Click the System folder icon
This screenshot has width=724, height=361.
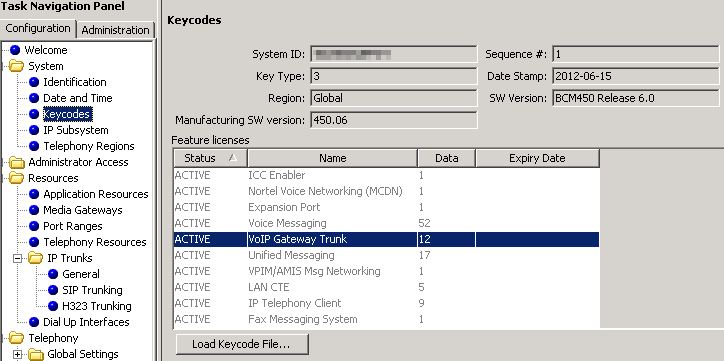[x=17, y=66]
